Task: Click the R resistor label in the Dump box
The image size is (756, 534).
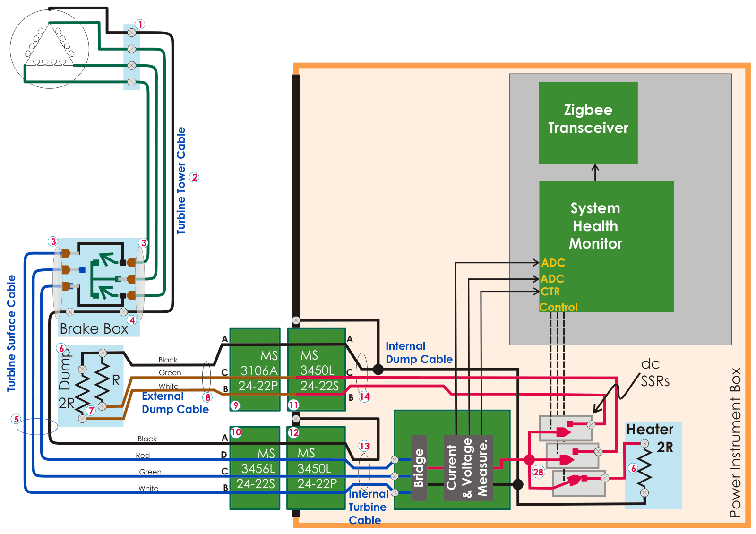Action: pyautogui.click(x=116, y=380)
